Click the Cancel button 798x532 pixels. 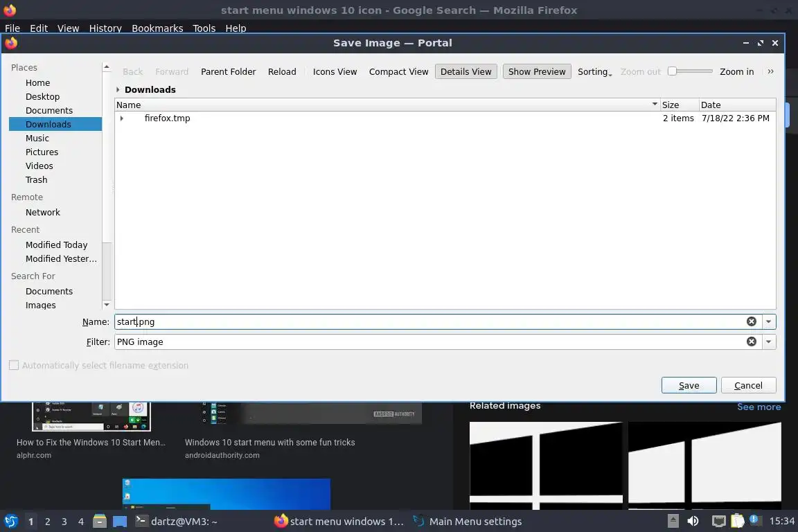[748, 385]
